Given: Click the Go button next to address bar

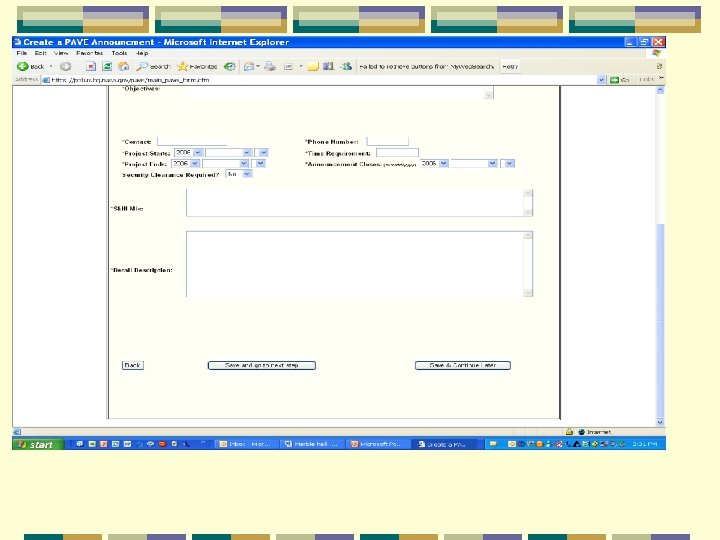Looking at the screenshot, I should point(619,80).
